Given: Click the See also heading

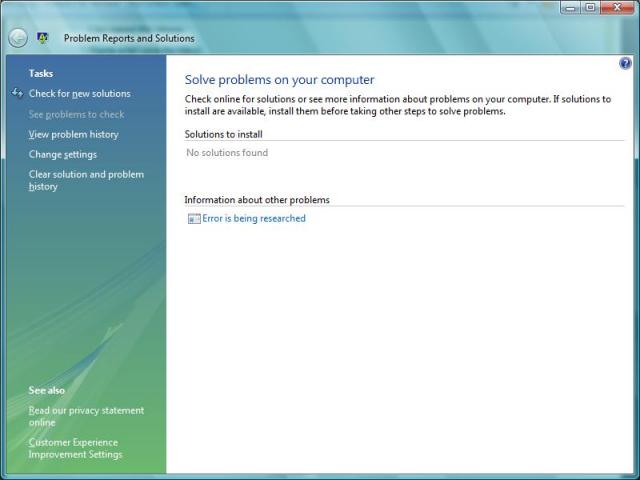Looking at the screenshot, I should [47, 391].
